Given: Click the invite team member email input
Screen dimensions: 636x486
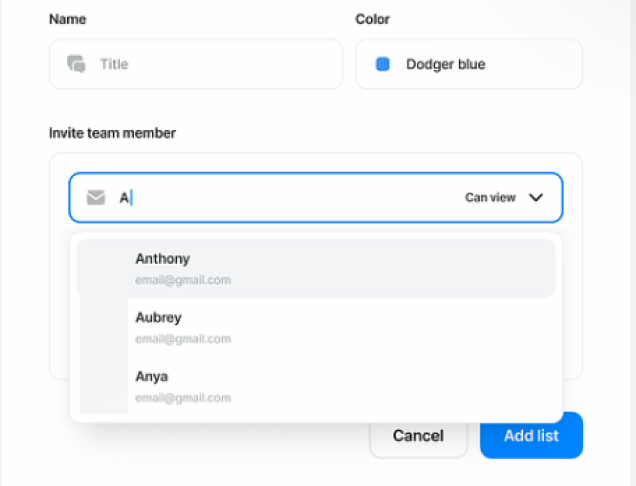Looking at the screenshot, I should click(280, 198).
